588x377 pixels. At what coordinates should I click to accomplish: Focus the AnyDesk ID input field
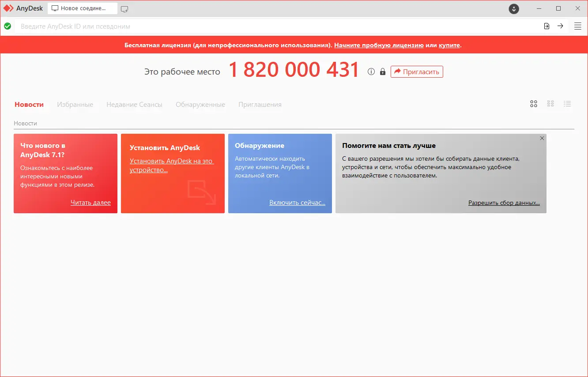click(x=278, y=26)
